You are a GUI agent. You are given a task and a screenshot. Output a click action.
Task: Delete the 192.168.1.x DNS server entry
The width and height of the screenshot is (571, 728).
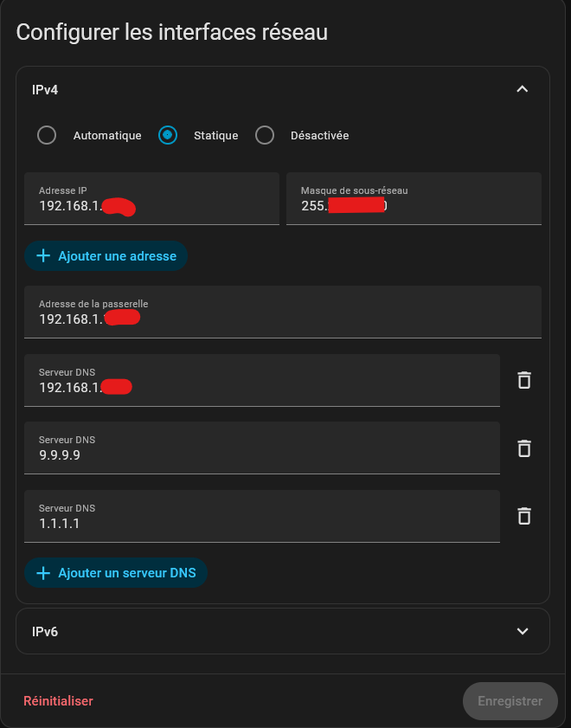click(523, 380)
